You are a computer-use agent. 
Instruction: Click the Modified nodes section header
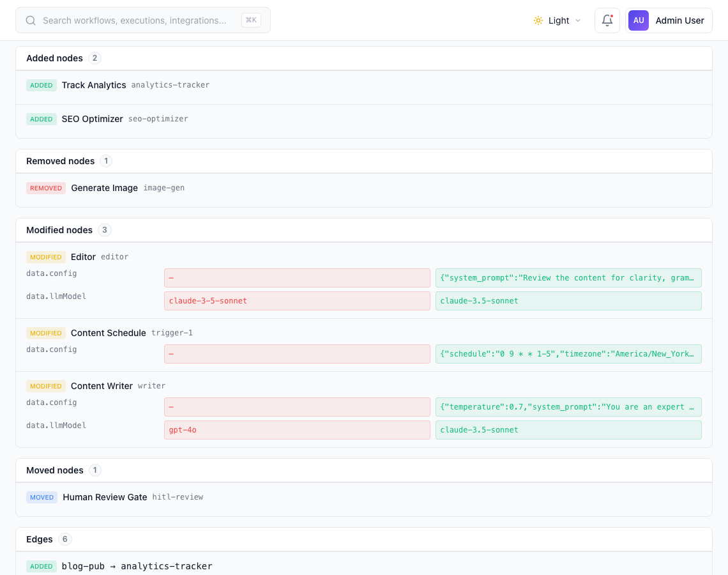coord(364,230)
